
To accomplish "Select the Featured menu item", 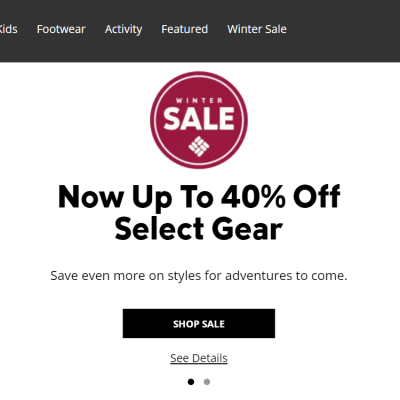I will (x=185, y=29).
